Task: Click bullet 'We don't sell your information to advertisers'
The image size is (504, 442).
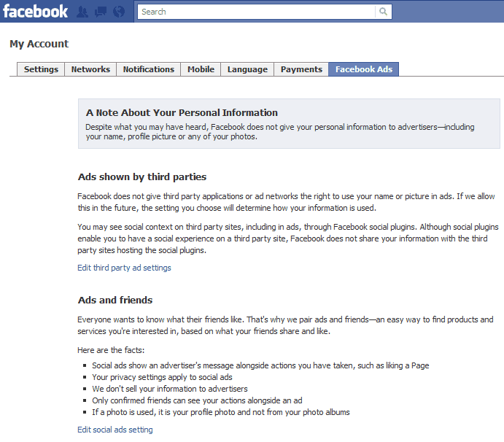Action: 170,389
